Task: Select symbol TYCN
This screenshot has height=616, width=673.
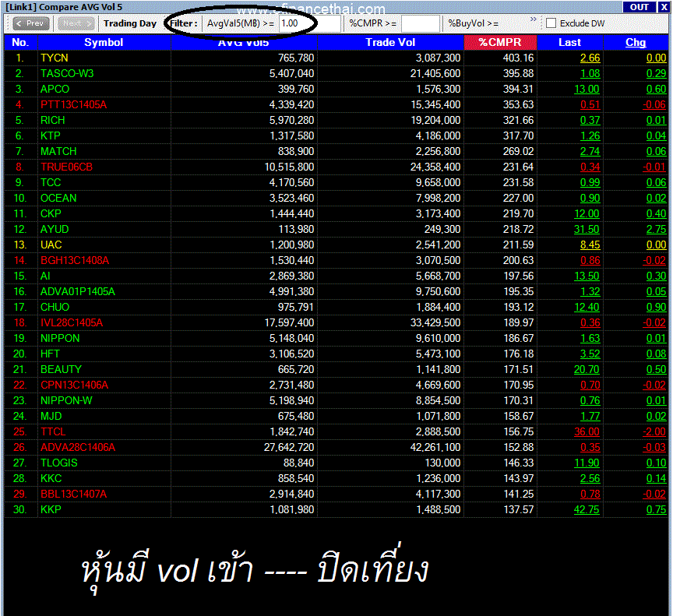Action: (54, 58)
